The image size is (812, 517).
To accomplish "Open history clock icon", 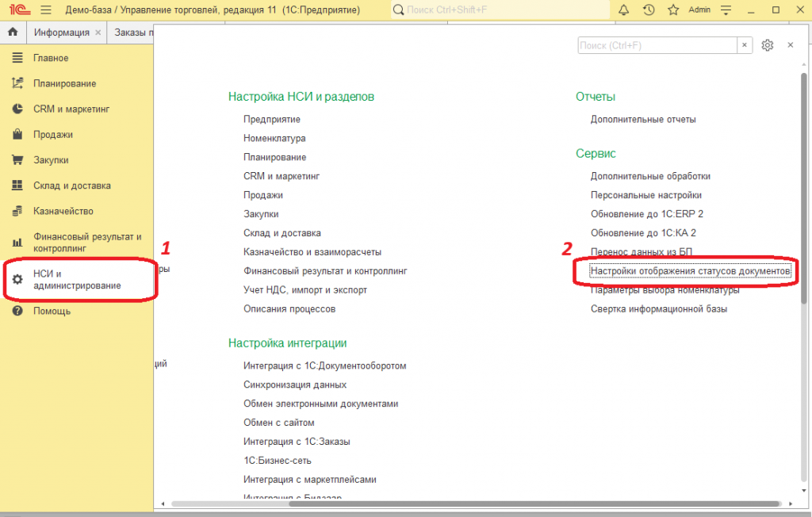I will pos(649,10).
